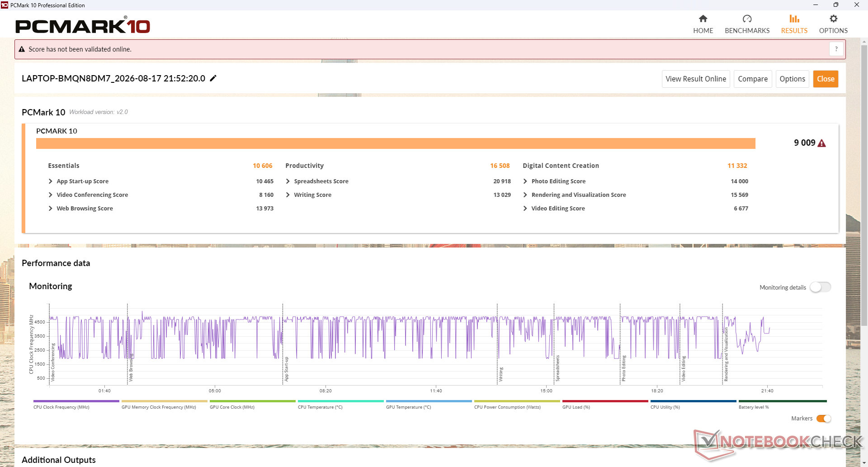Toggle the Monitoring details switch

tap(821, 287)
